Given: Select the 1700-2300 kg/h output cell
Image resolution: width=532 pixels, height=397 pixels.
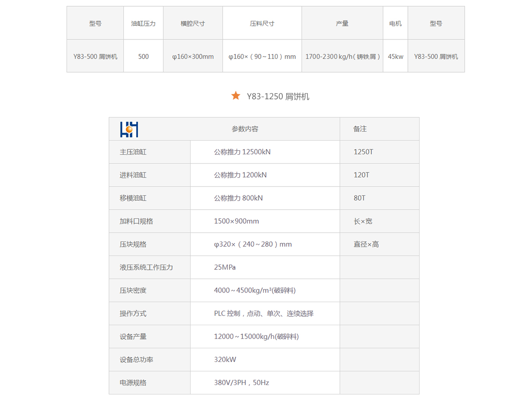Looking at the screenshot, I should (343, 56).
